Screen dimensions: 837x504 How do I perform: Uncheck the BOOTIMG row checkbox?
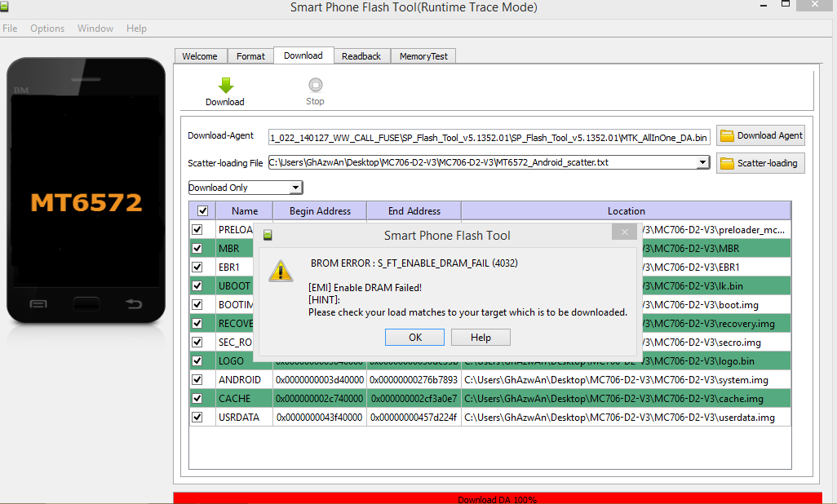(197, 304)
